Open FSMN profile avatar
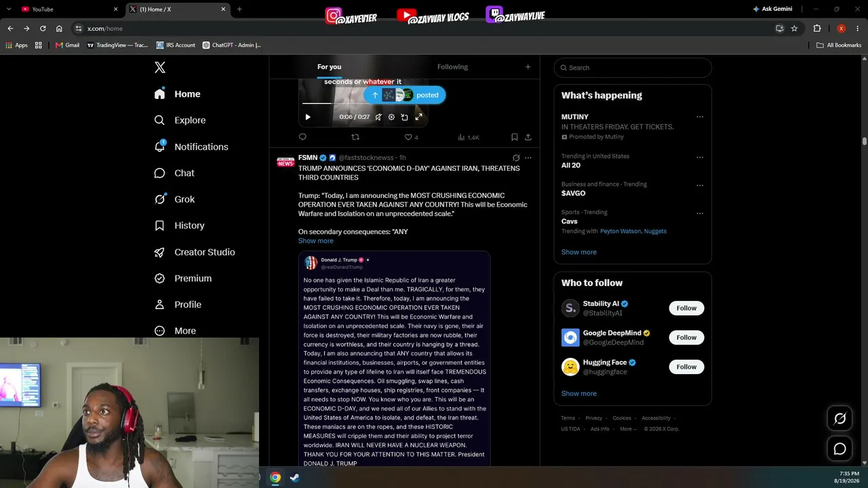The width and height of the screenshot is (868, 488). [285, 162]
